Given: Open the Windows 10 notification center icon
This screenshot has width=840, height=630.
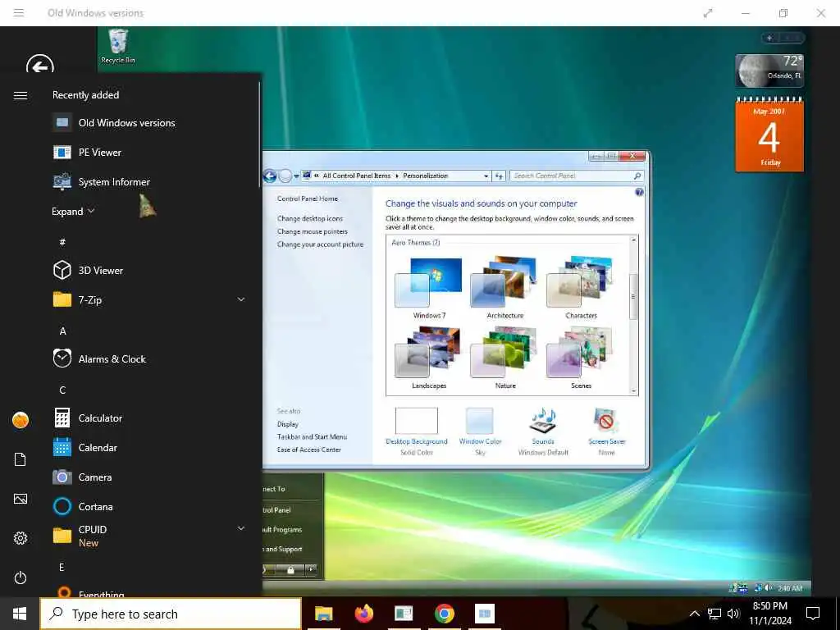Looking at the screenshot, I should [x=813, y=614].
